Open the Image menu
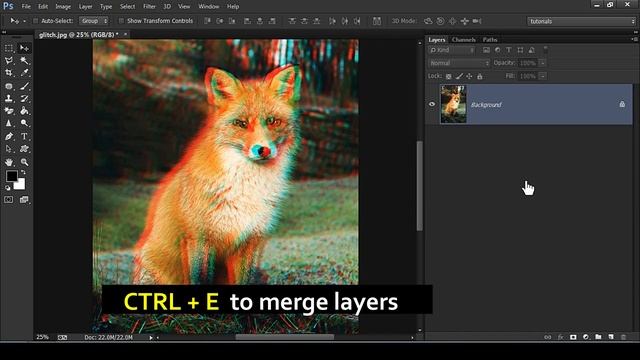640x360 pixels. point(63,7)
